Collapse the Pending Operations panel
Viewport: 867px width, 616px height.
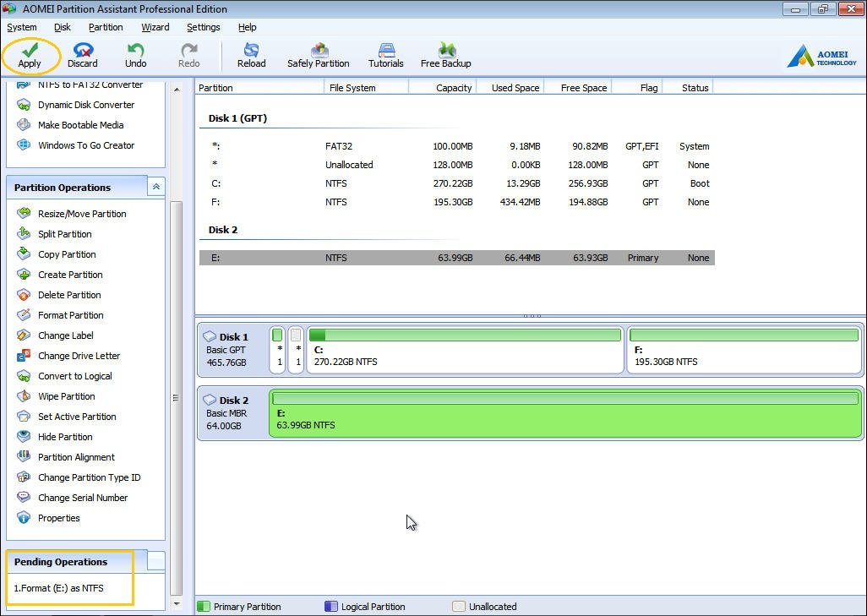(156, 561)
